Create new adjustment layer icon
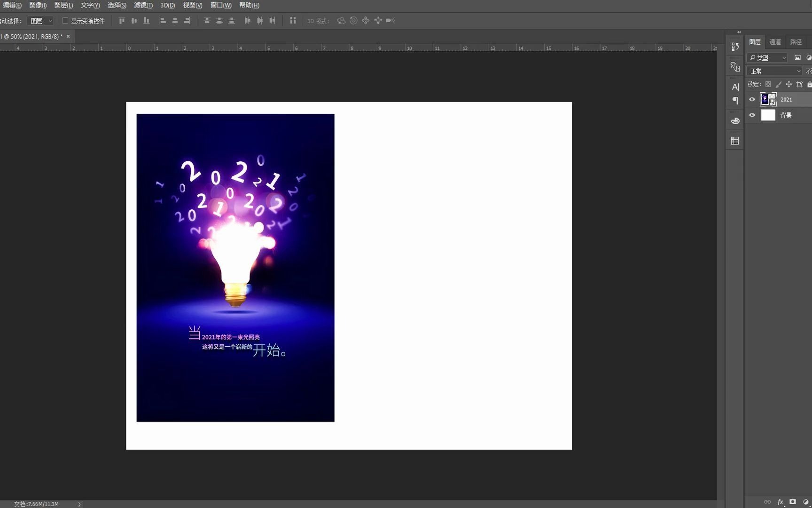Viewport: 812px width, 508px height. (x=806, y=502)
